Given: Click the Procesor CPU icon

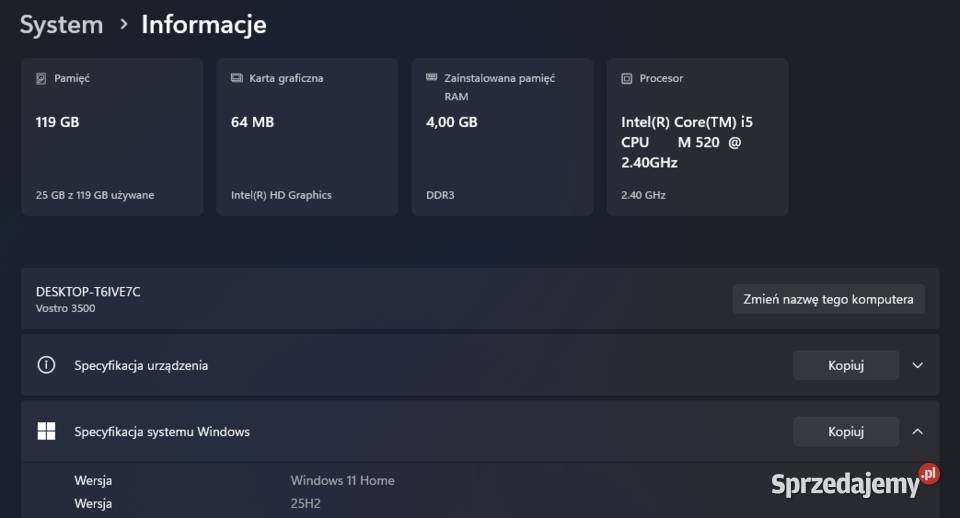Looking at the screenshot, I should 626,78.
